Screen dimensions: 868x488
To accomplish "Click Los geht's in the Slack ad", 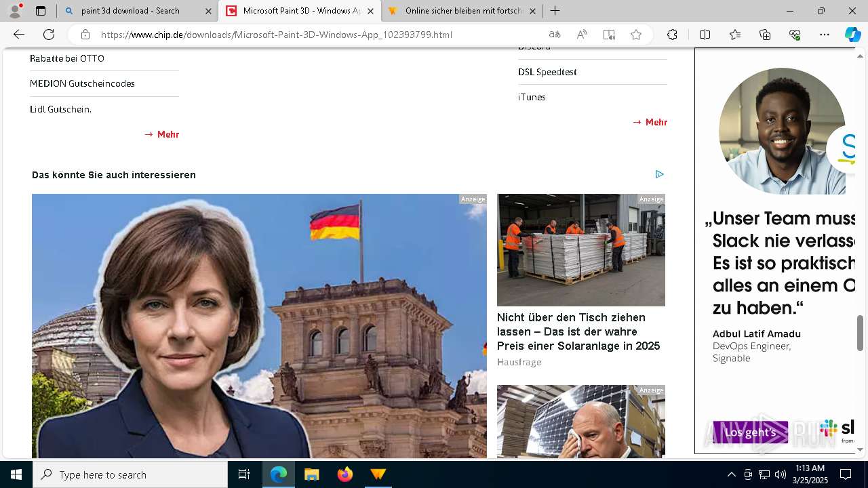I will click(x=750, y=432).
